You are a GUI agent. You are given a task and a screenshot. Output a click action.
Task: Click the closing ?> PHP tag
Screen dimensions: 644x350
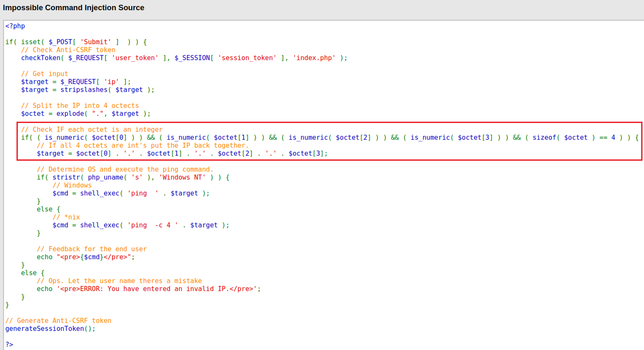[x=9, y=345]
